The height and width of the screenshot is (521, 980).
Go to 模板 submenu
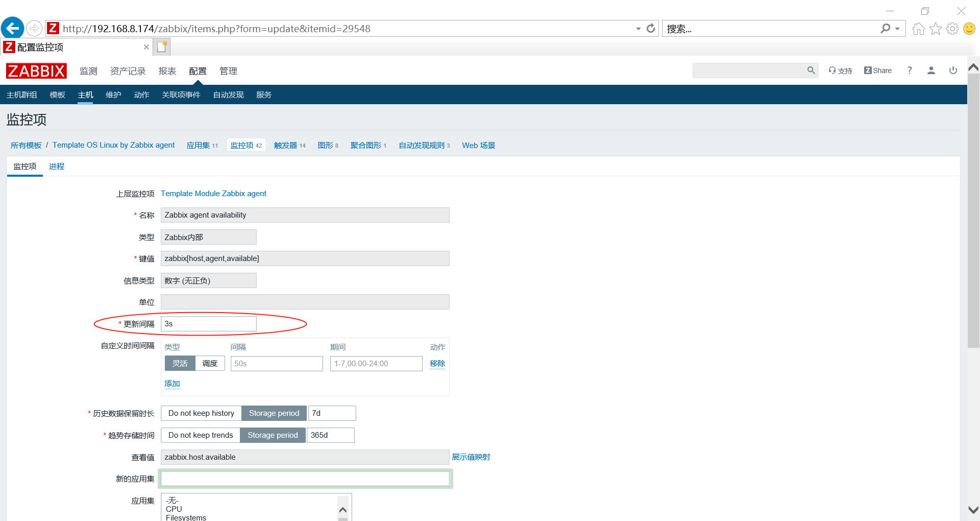click(x=57, y=95)
